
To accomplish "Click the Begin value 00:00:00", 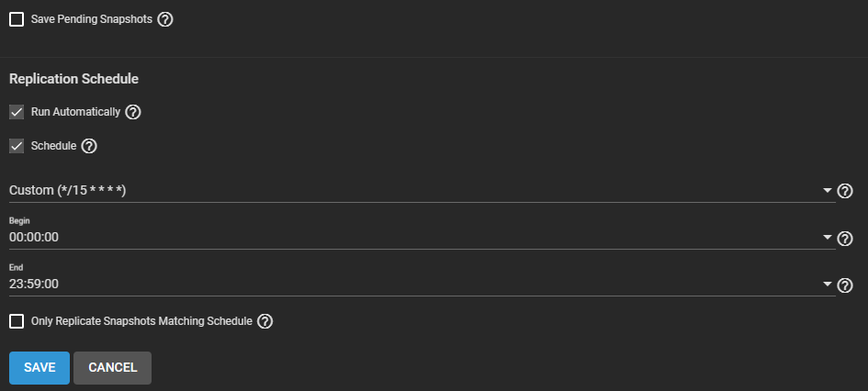I will click(x=34, y=237).
